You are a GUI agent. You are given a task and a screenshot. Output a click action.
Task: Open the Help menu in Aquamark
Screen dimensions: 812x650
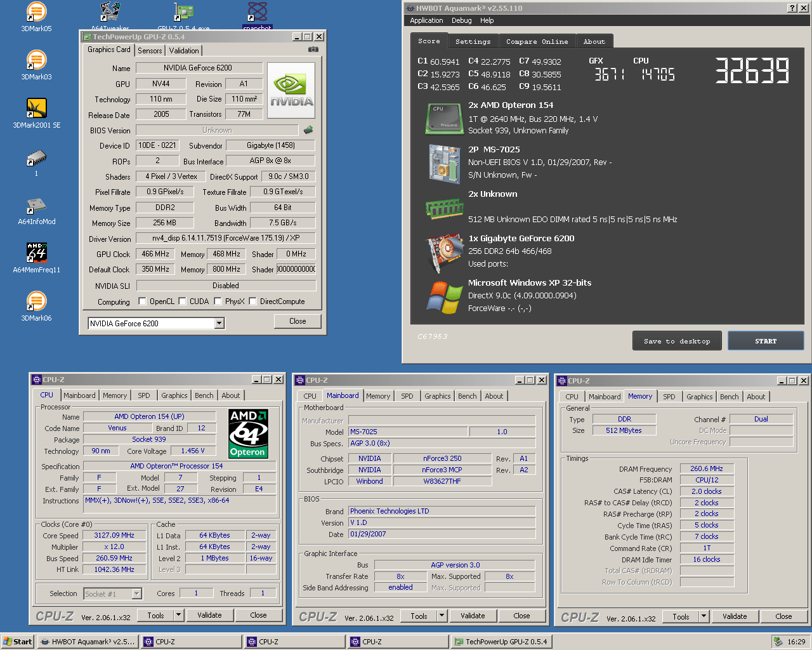(x=487, y=20)
